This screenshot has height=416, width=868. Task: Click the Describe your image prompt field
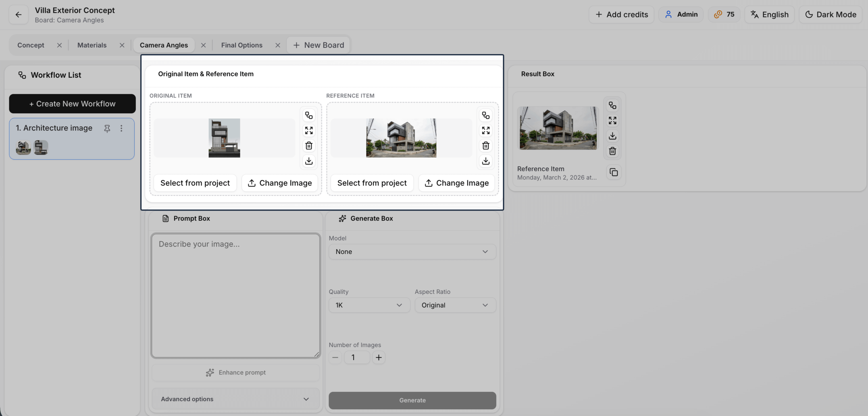pyautogui.click(x=235, y=295)
